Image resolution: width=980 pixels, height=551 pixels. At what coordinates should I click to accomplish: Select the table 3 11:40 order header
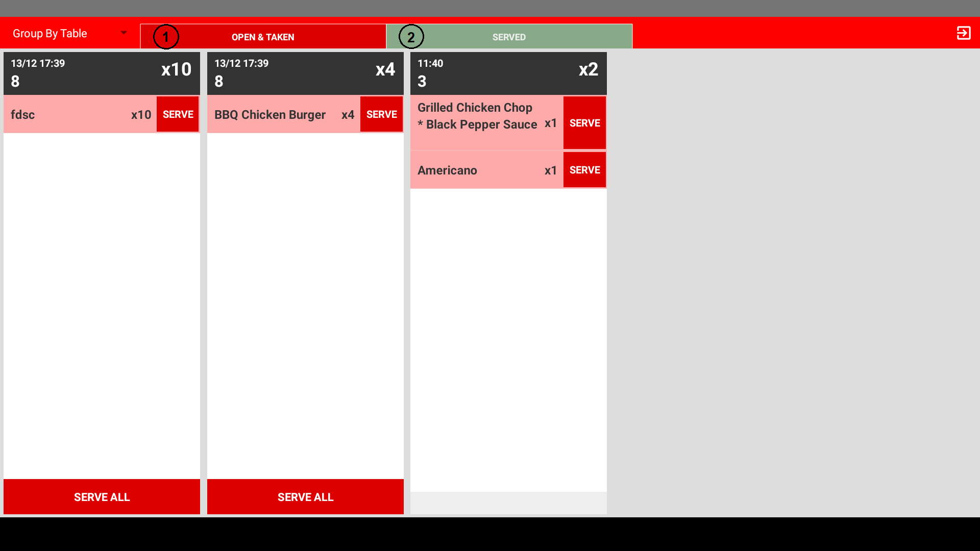pyautogui.click(x=508, y=73)
